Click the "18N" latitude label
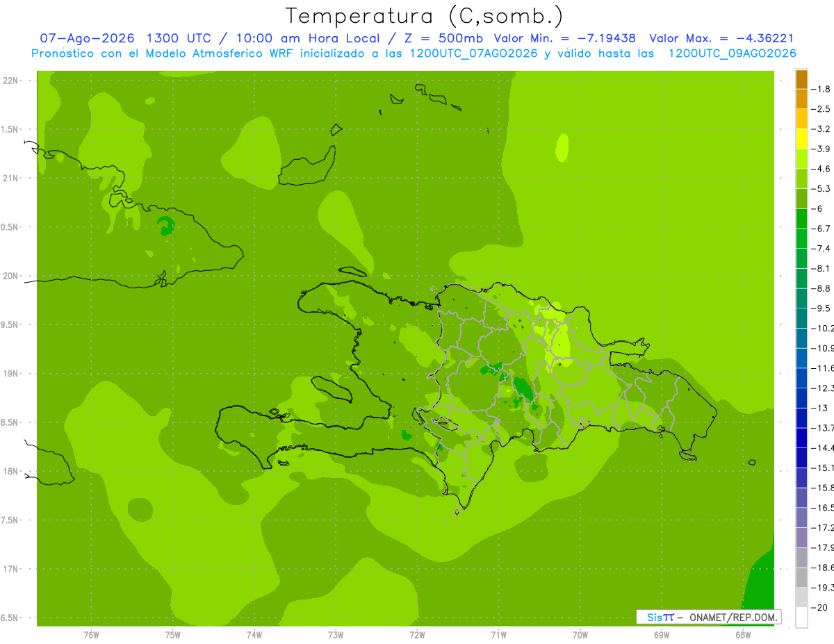The image size is (834, 644). click(10, 471)
